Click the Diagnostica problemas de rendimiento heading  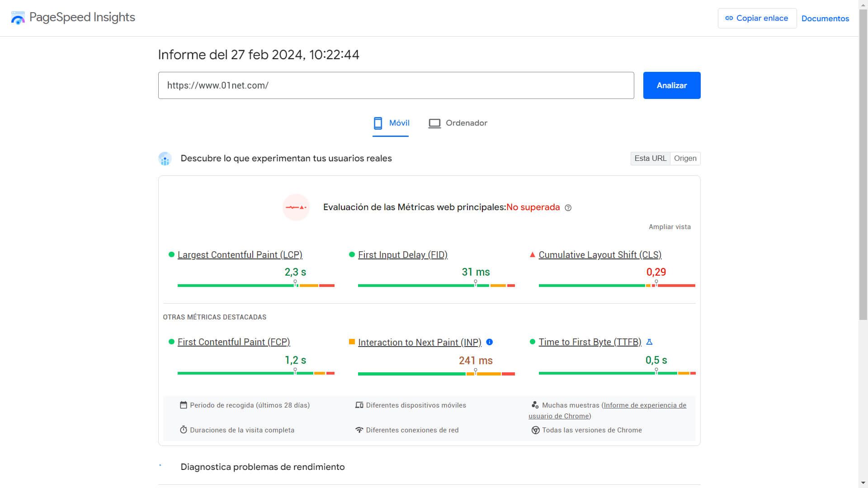point(263,467)
